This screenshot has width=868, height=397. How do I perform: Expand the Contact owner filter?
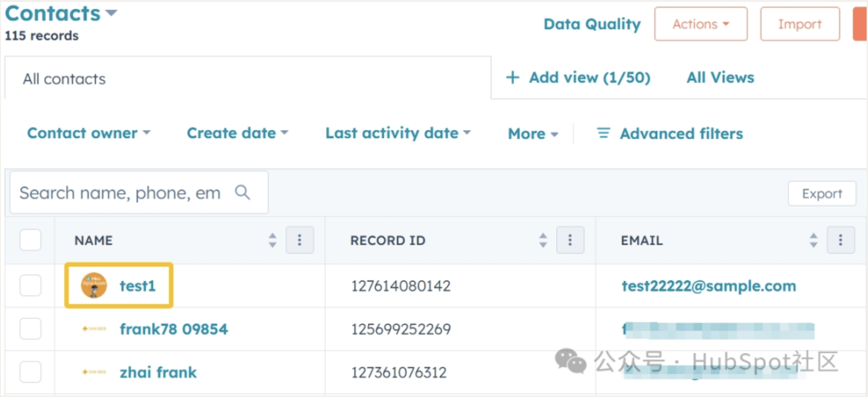89,133
